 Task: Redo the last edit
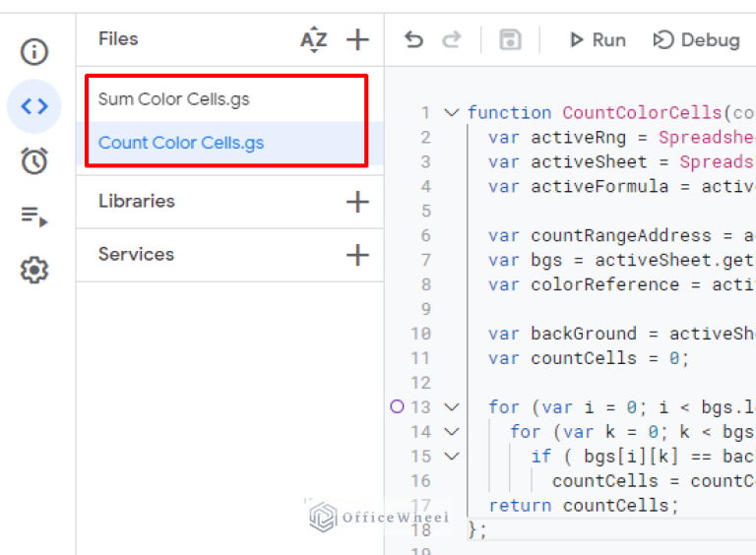click(452, 39)
